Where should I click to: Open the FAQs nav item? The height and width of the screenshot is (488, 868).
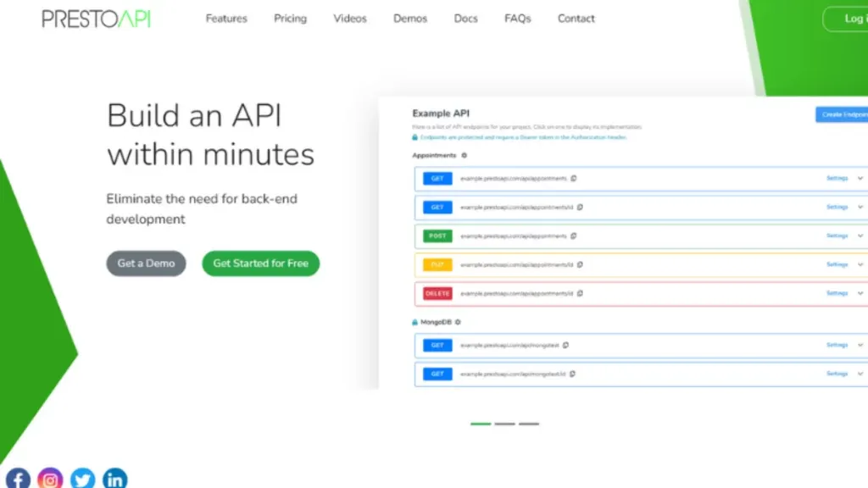tap(518, 19)
